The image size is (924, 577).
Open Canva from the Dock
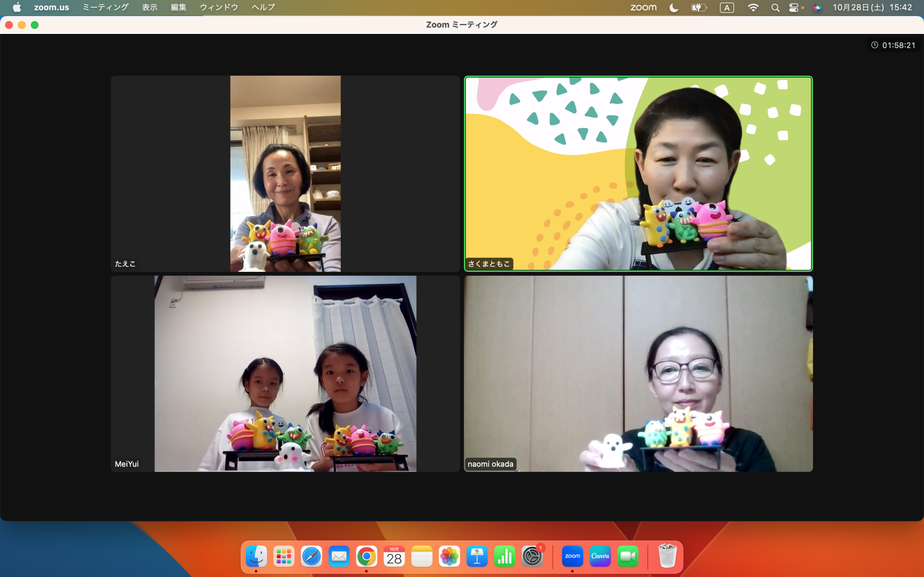[600, 556]
